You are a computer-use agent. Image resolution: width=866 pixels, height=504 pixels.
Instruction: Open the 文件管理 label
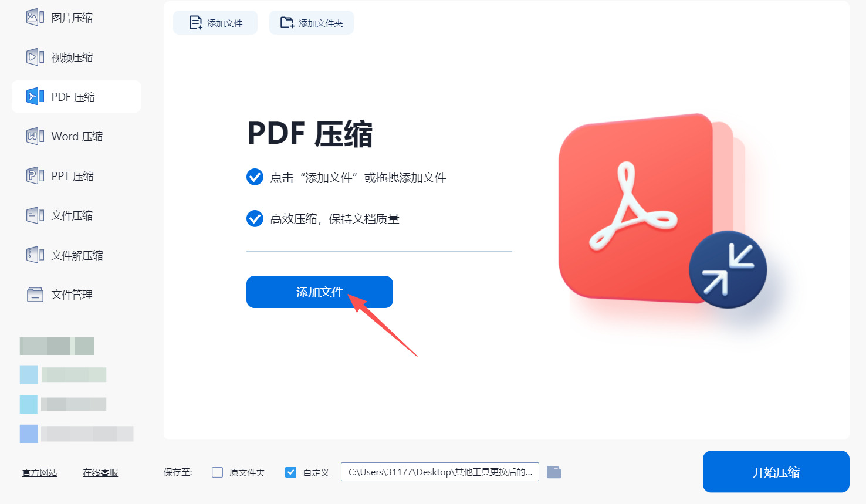click(72, 295)
